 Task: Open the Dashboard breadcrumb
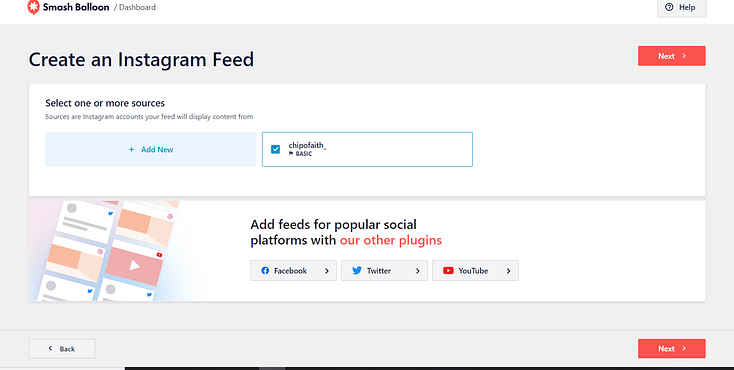(x=137, y=7)
